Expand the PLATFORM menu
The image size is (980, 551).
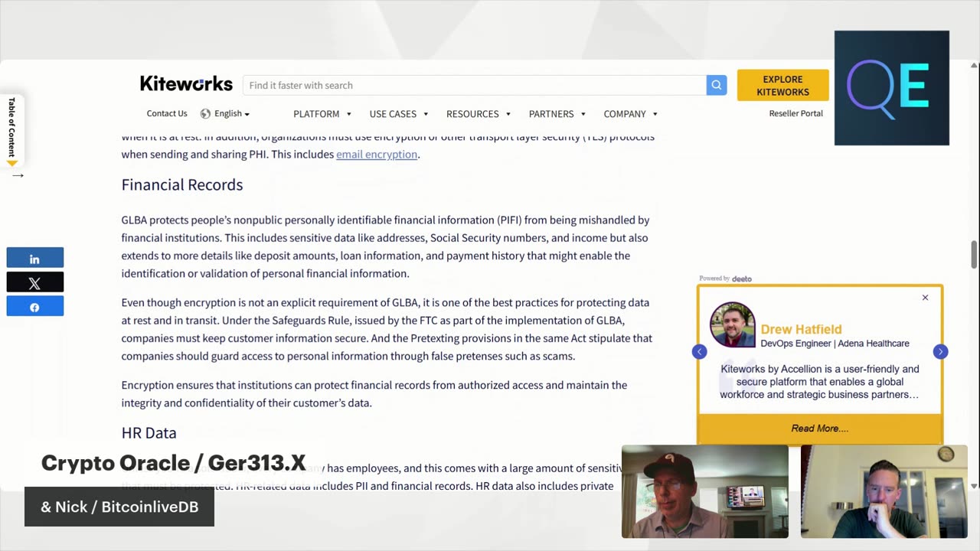(322, 113)
